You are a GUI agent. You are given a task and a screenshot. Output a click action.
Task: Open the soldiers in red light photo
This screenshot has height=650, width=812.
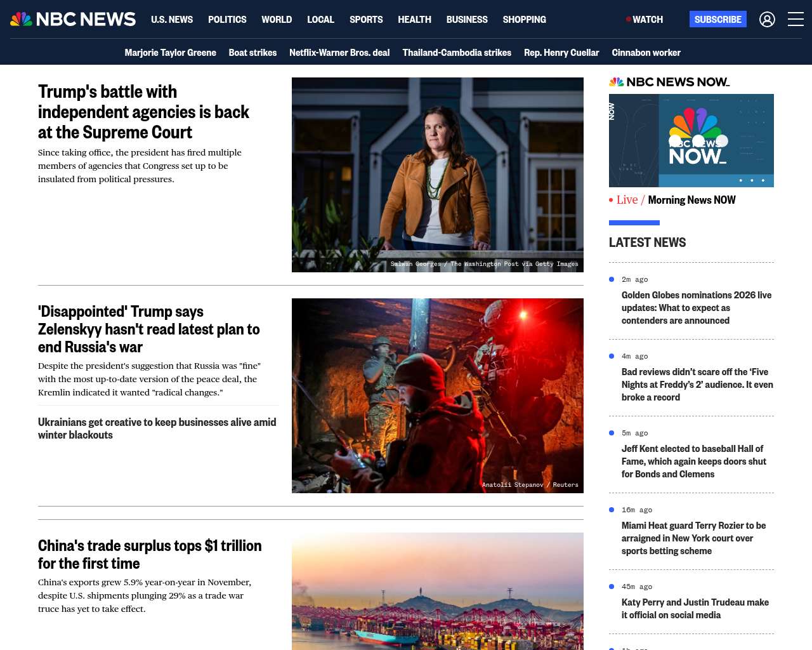(438, 395)
